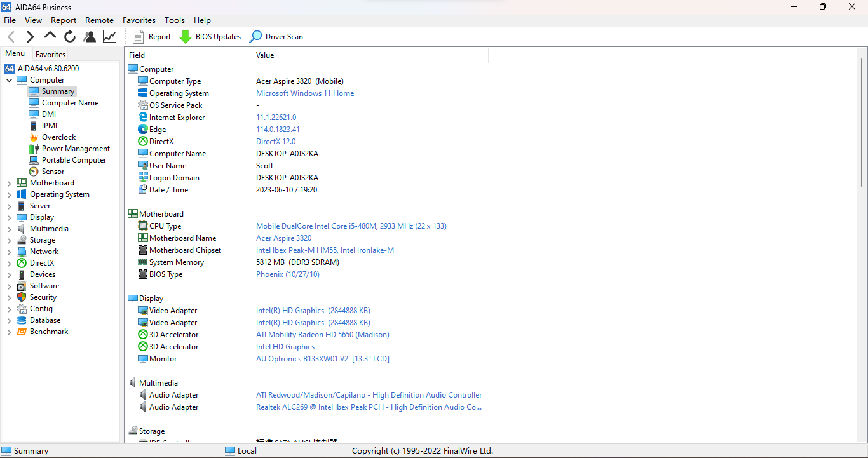
Task: Expand the Multimedia tree node
Action: [x=9, y=229]
